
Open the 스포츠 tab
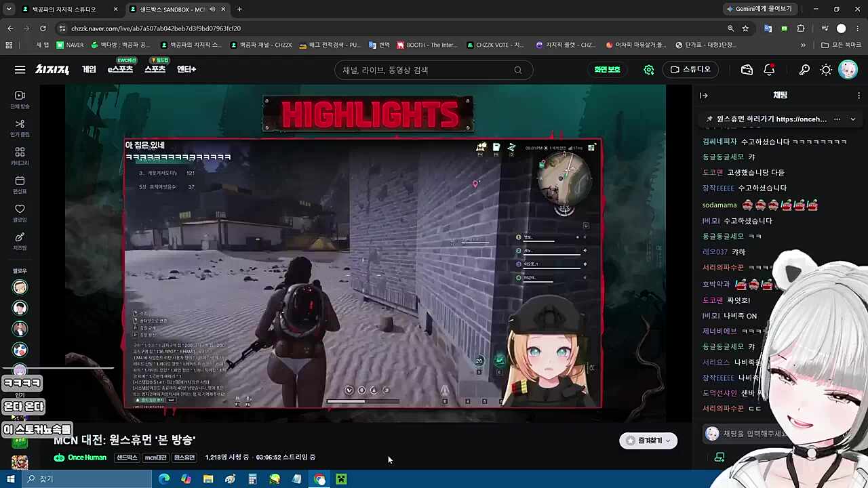[x=155, y=70]
